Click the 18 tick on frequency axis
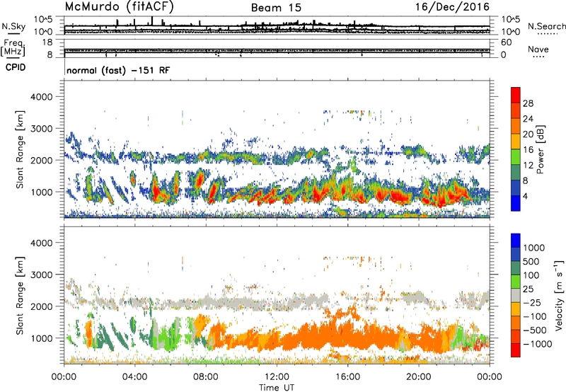 (47, 42)
